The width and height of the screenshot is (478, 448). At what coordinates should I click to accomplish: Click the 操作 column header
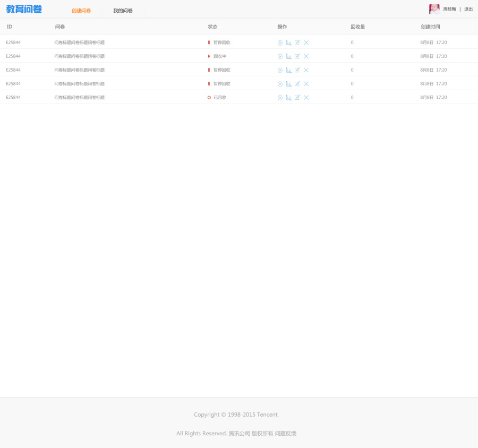tap(282, 27)
